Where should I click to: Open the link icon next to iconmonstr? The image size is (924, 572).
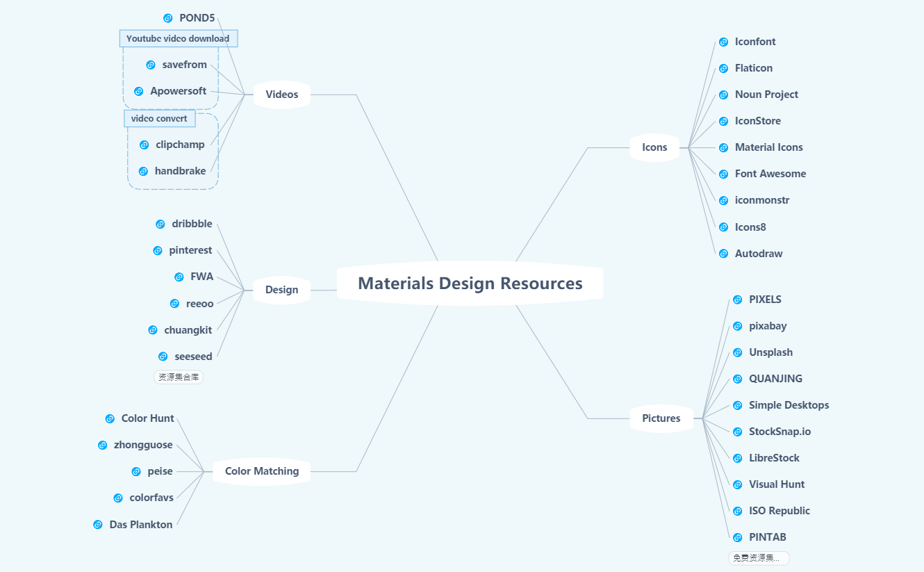tap(724, 200)
